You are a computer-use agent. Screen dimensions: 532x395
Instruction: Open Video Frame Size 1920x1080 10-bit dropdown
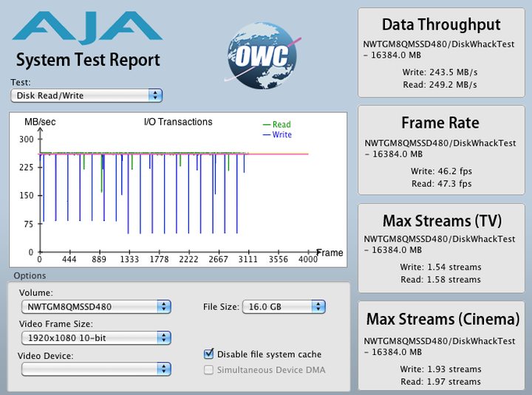[x=95, y=337]
